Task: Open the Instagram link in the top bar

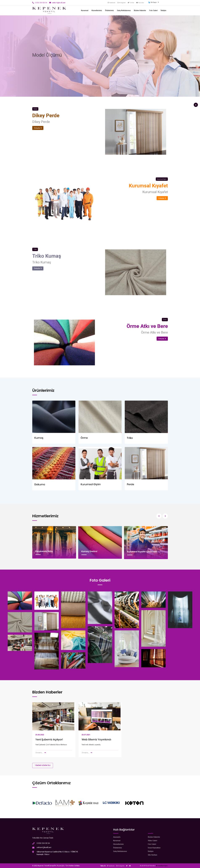Action: [x=121, y=2]
